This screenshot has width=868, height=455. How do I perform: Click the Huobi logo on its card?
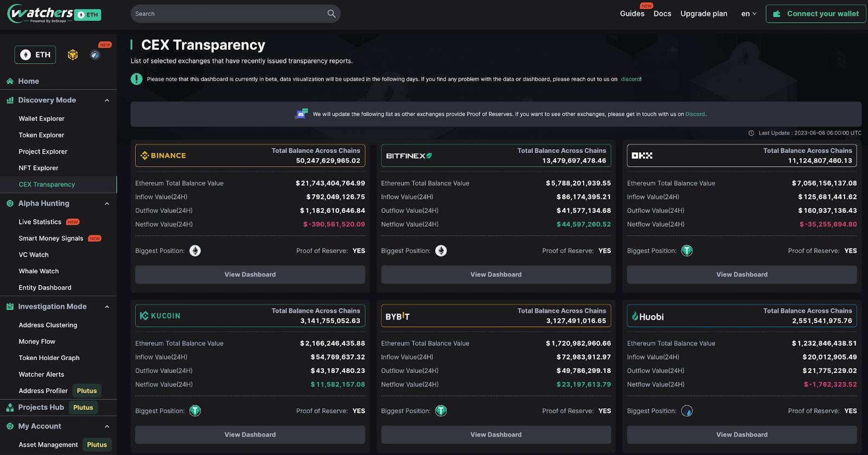(648, 316)
